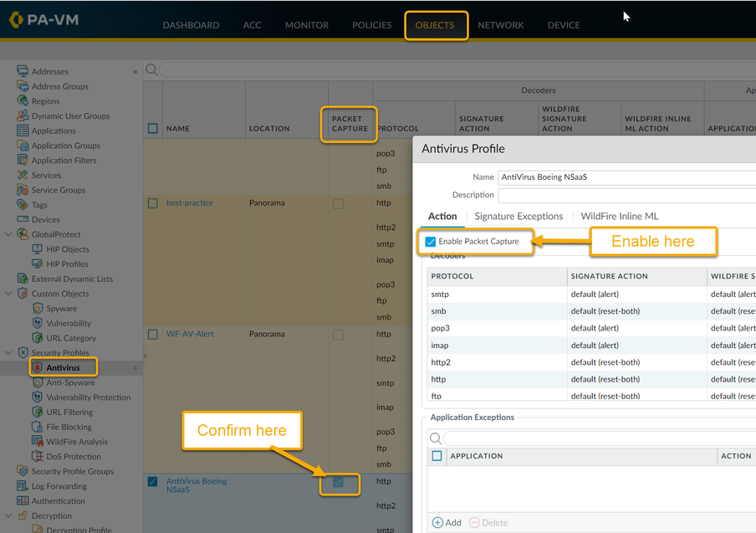Collapse the Custom Objects section

pos(9,294)
